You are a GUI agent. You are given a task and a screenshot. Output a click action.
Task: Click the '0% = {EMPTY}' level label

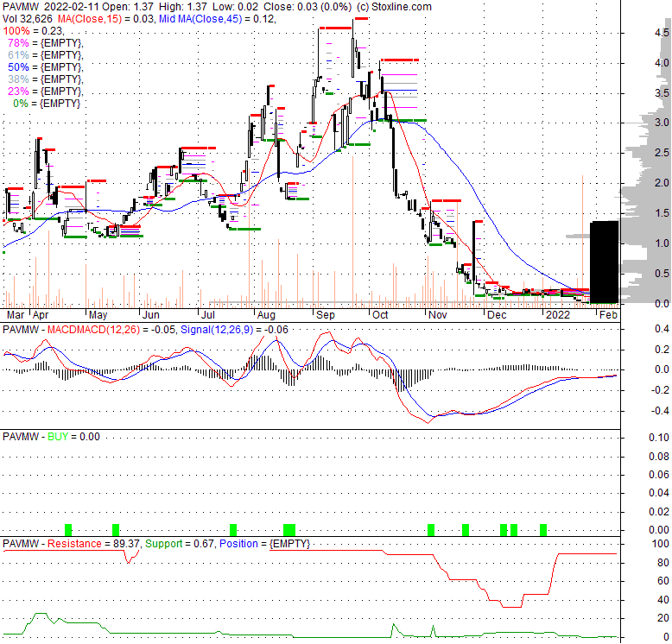[47, 104]
